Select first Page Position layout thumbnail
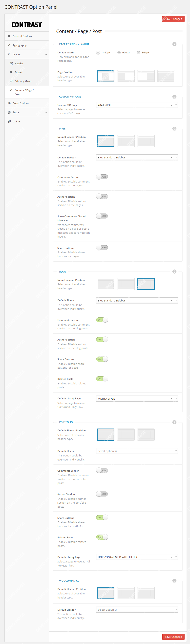 106,76
